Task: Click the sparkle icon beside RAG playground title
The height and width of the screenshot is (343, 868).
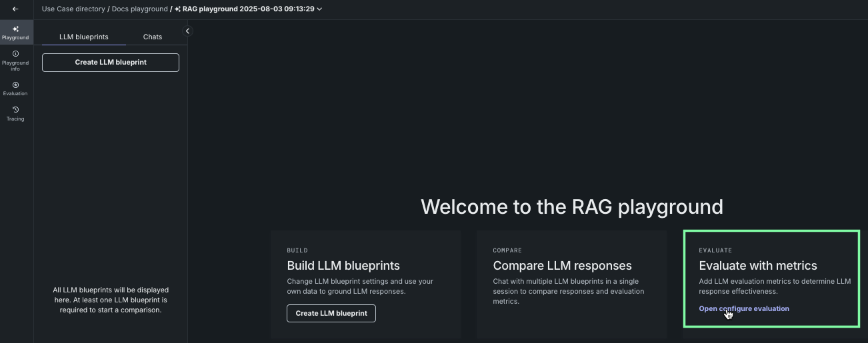Action: pos(177,9)
